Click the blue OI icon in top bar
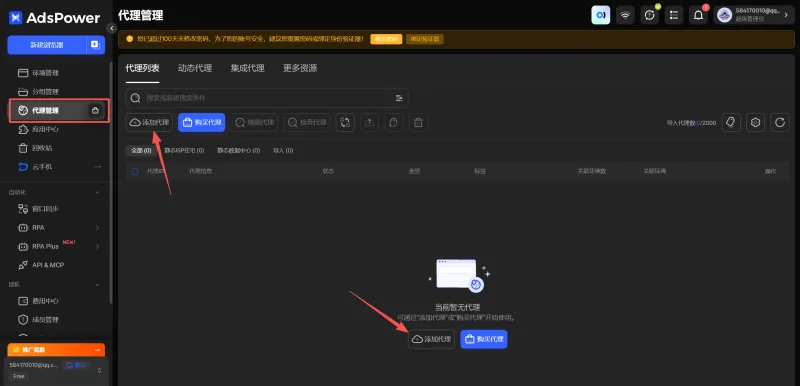 click(x=601, y=15)
